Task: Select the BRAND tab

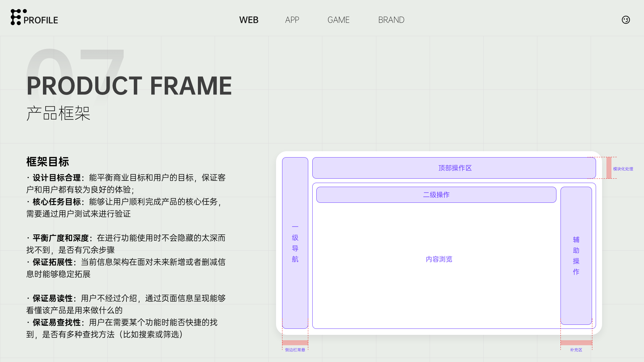Action: 391,20
